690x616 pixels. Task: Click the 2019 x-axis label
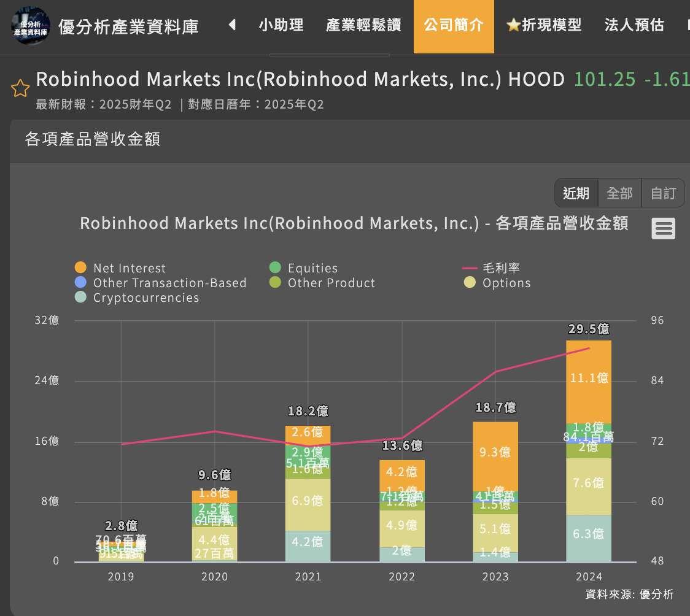coord(121,577)
